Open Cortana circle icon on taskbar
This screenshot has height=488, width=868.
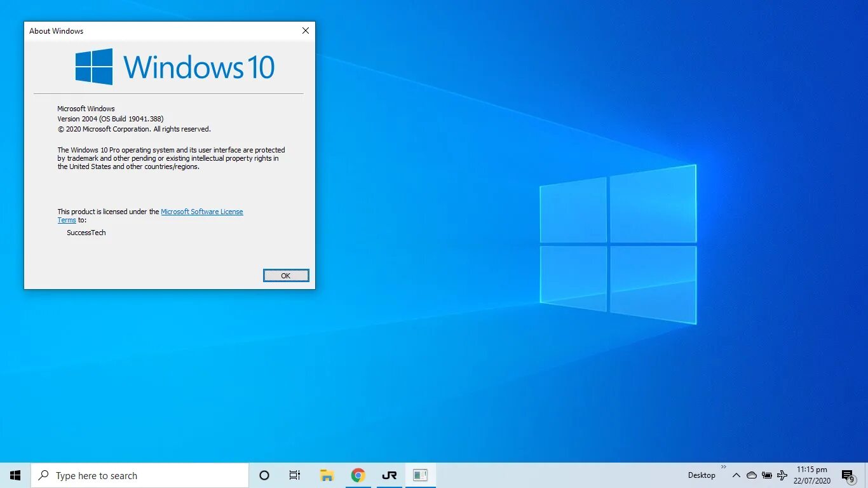click(x=264, y=475)
